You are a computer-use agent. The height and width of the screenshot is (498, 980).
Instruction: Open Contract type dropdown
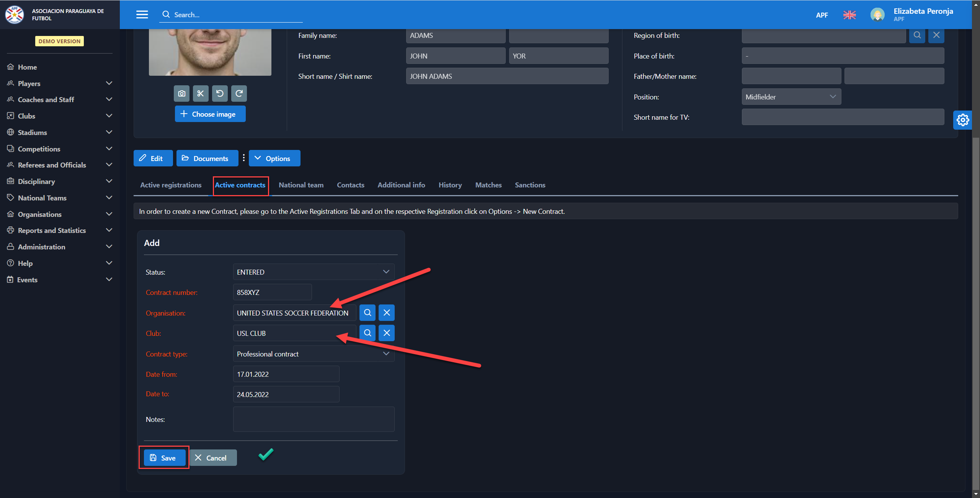(313, 354)
